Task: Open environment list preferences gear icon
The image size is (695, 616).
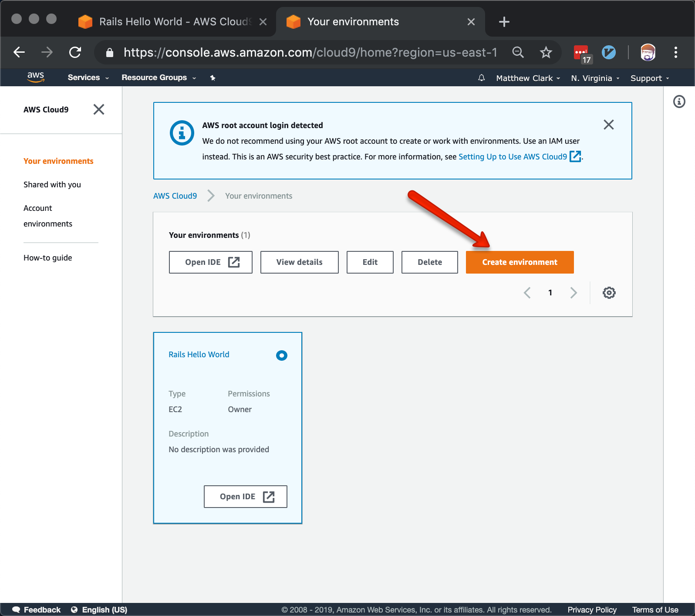Action: 609,293
